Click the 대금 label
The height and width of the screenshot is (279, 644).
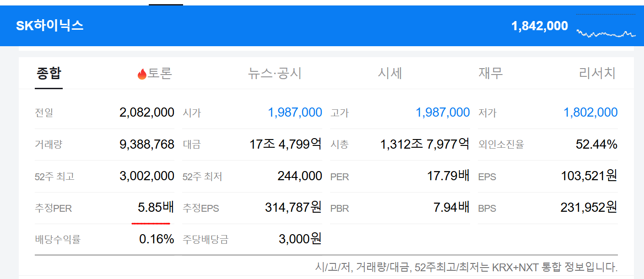pyautogui.click(x=192, y=145)
